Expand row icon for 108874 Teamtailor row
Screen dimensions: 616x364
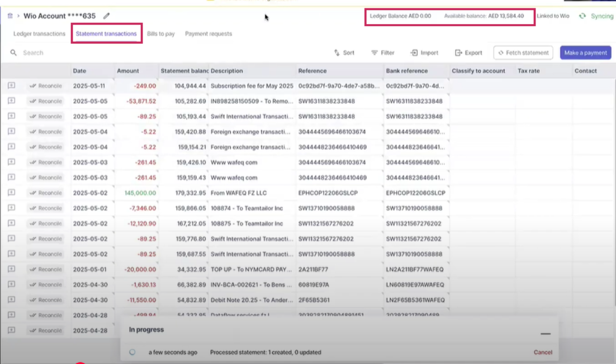coord(11,208)
